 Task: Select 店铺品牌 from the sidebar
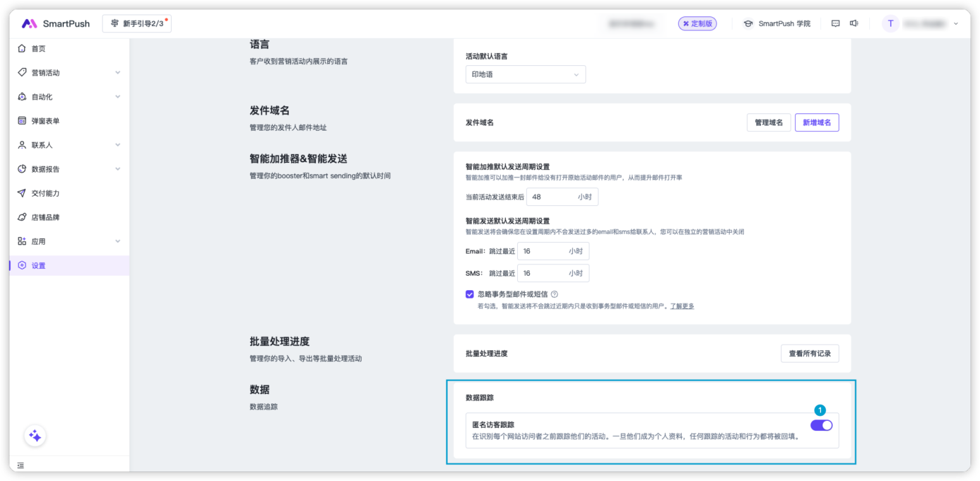[46, 217]
